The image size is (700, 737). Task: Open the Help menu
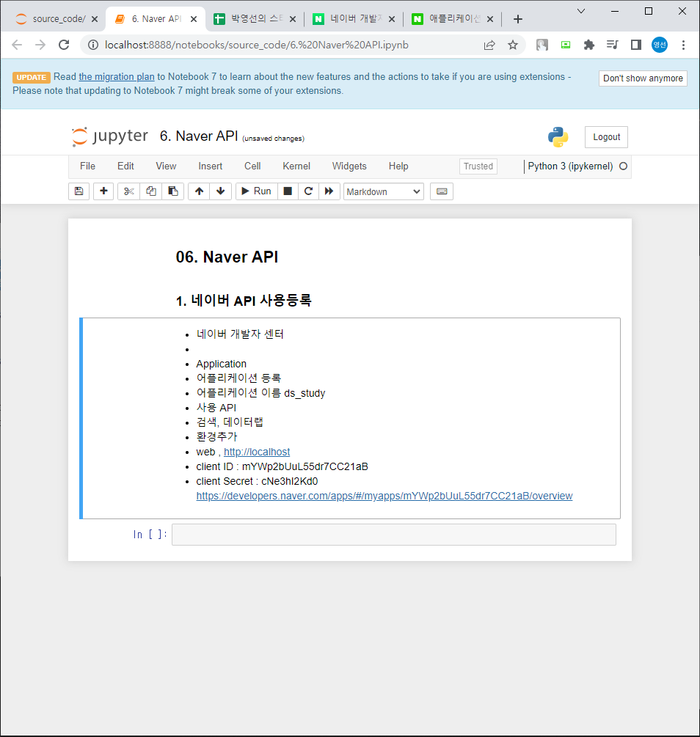pyautogui.click(x=398, y=166)
